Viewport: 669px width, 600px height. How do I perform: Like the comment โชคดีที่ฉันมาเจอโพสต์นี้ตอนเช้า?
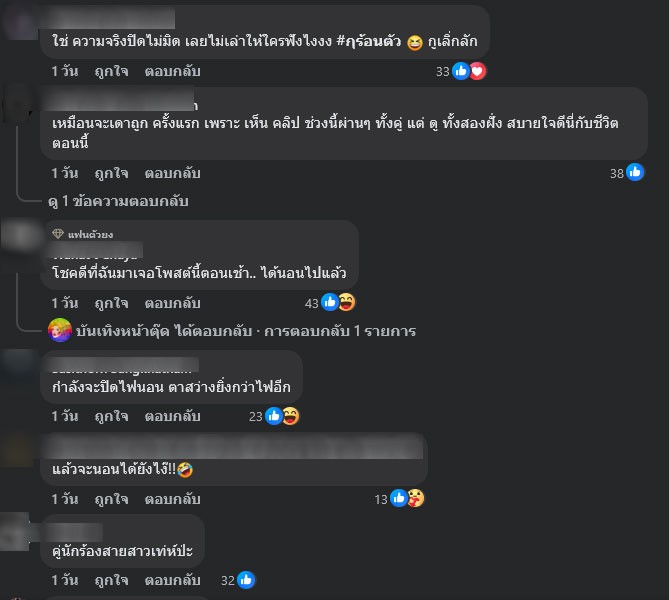click(111, 303)
